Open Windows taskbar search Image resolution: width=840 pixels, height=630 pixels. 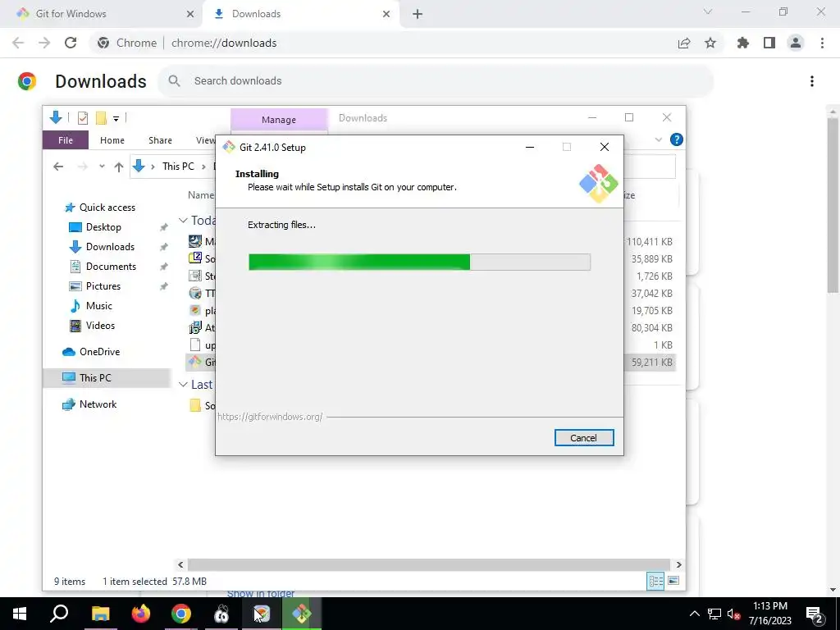pos(59,614)
